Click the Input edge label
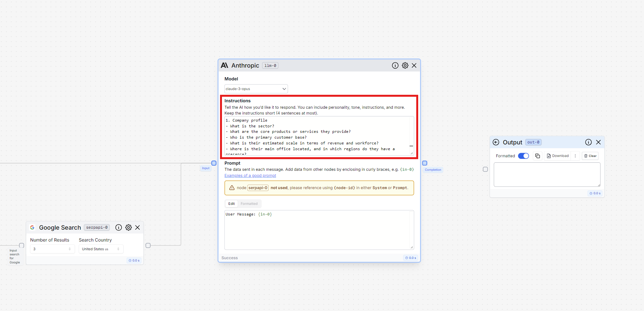This screenshot has height=311, width=644. pyautogui.click(x=206, y=168)
